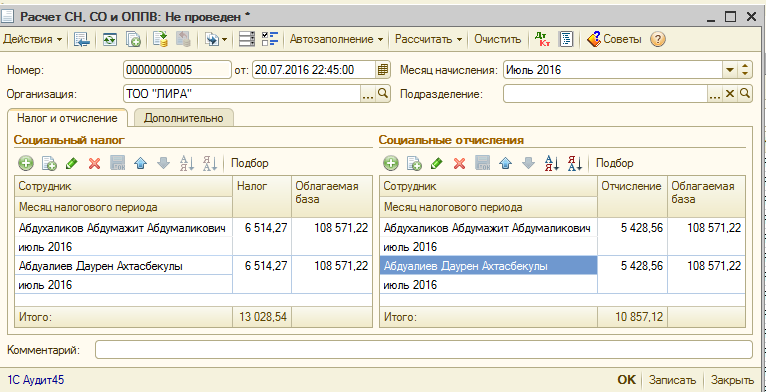Open the Подразделение magnifier lookup
Image resolution: width=766 pixels, height=392 pixels.
pos(745,93)
